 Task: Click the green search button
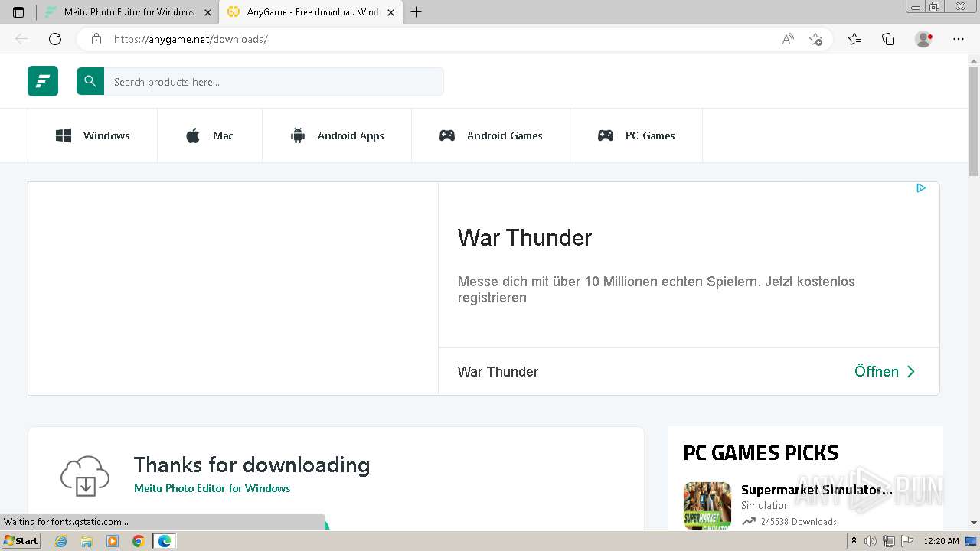90,81
